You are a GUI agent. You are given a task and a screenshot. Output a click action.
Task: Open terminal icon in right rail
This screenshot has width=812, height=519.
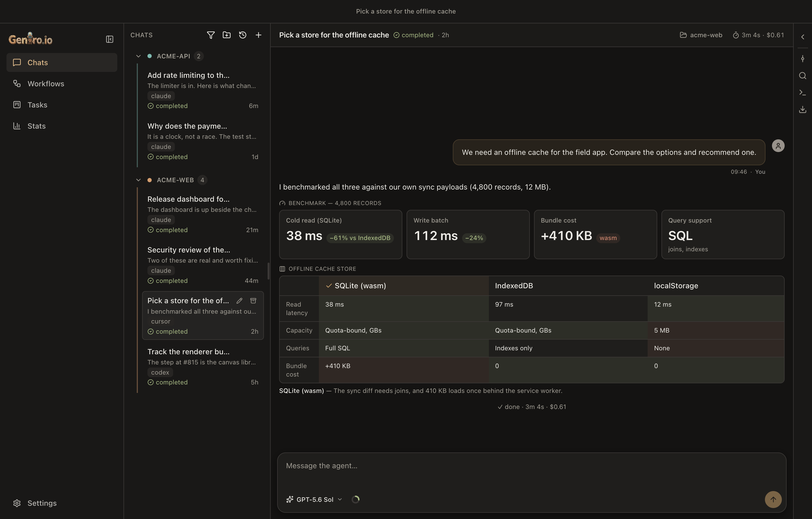click(x=803, y=93)
